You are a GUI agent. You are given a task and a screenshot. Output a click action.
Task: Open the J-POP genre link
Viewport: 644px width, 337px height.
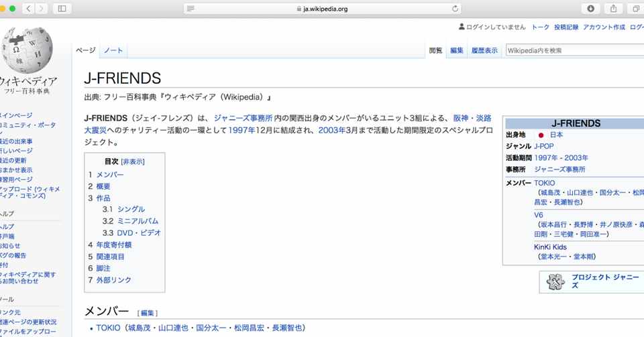pyautogui.click(x=544, y=146)
